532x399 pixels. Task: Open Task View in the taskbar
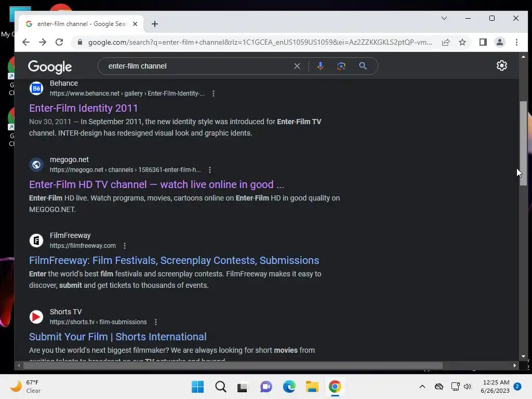pyautogui.click(x=242, y=387)
